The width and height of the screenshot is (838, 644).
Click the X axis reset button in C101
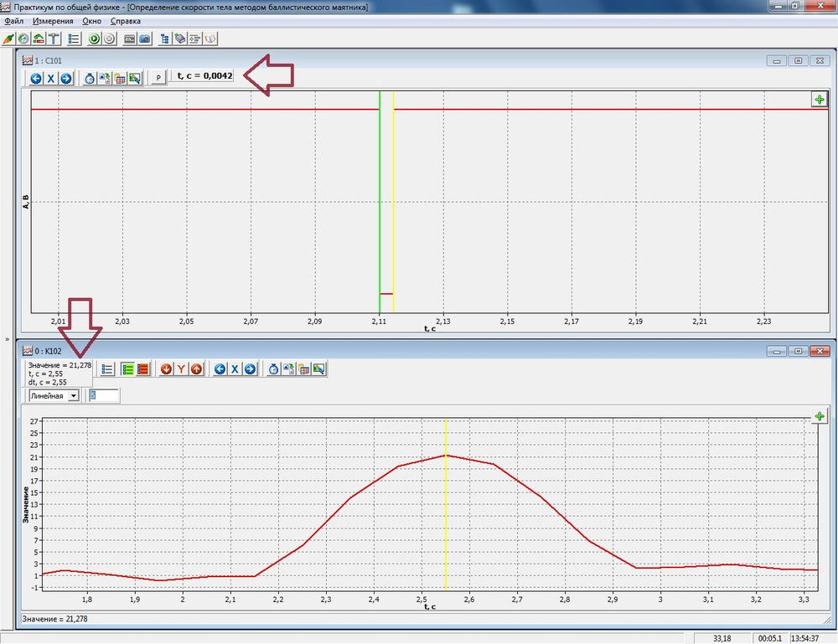pyautogui.click(x=50, y=79)
